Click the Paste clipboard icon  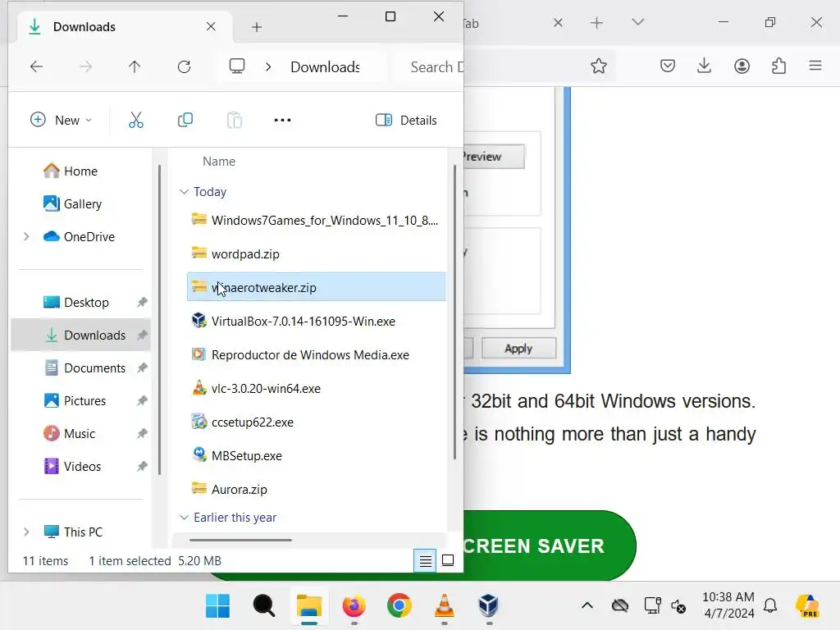tap(234, 120)
